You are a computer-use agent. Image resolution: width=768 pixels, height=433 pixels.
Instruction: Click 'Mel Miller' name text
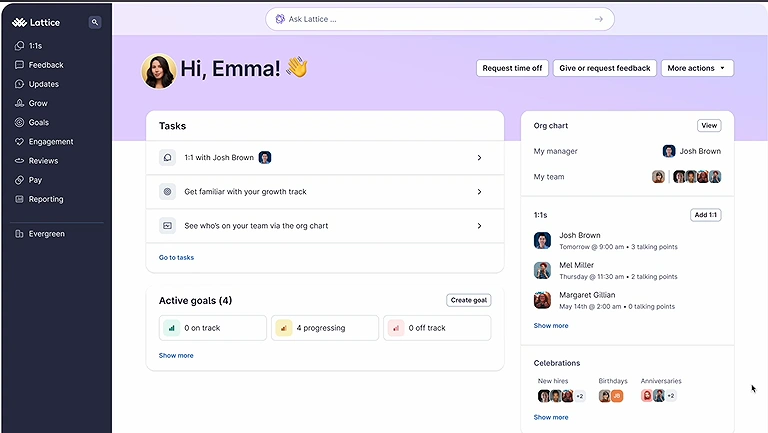pyautogui.click(x=576, y=265)
